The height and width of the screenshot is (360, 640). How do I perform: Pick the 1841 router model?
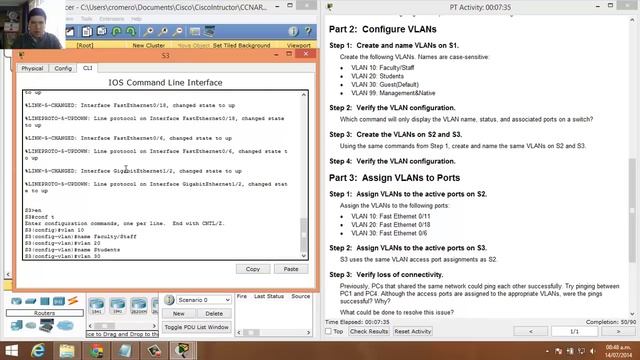click(96, 305)
